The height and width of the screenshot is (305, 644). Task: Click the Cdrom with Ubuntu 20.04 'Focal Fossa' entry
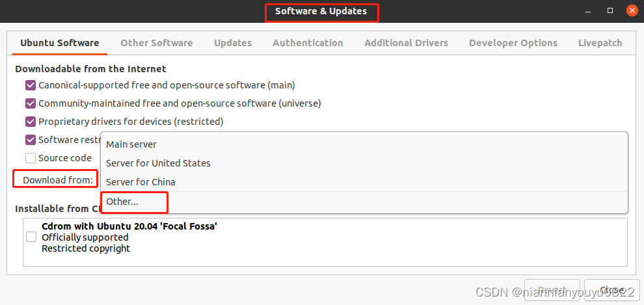point(129,226)
